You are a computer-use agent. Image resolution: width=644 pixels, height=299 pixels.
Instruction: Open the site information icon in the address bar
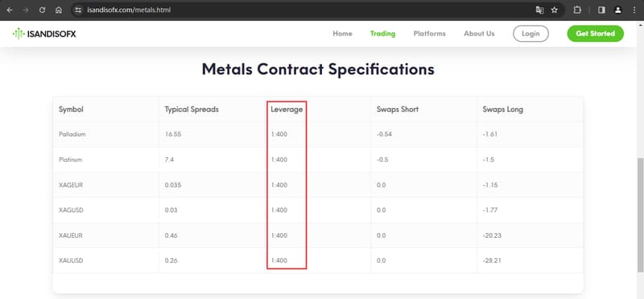coord(78,10)
